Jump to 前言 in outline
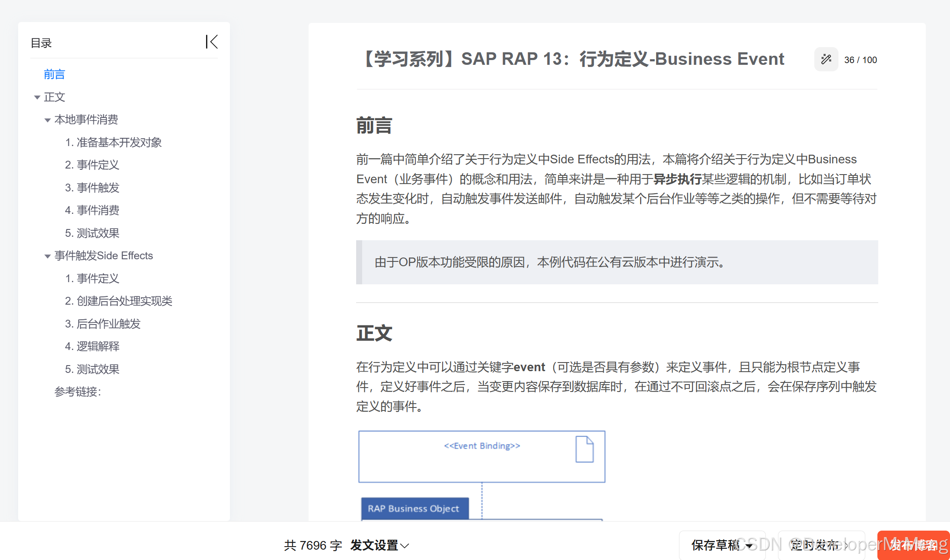 54,74
